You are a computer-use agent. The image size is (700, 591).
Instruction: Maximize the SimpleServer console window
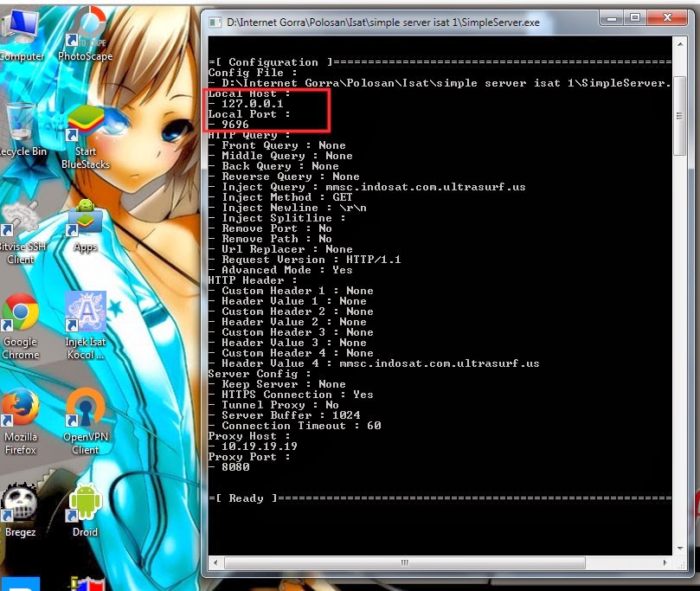[x=635, y=18]
